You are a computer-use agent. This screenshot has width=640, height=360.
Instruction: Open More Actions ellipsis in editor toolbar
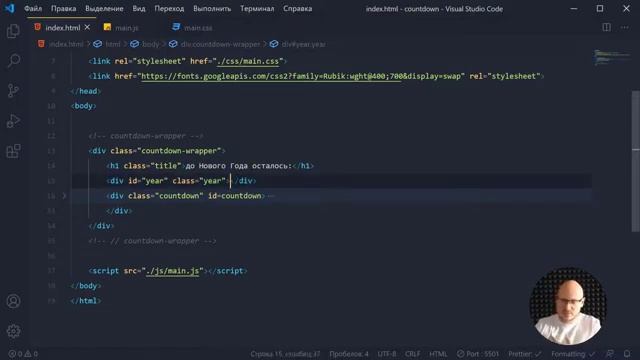point(624,27)
